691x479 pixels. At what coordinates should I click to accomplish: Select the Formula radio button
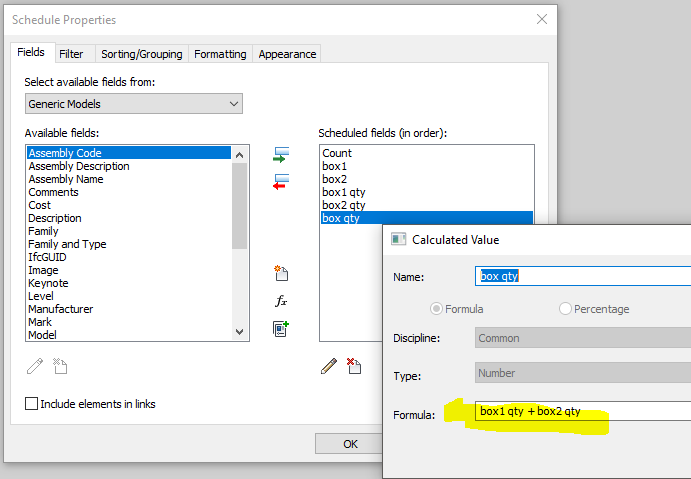pyautogui.click(x=436, y=309)
